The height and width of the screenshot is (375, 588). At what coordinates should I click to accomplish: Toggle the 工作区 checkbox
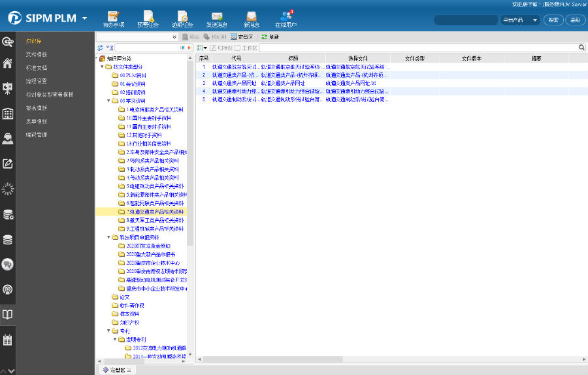238,48
